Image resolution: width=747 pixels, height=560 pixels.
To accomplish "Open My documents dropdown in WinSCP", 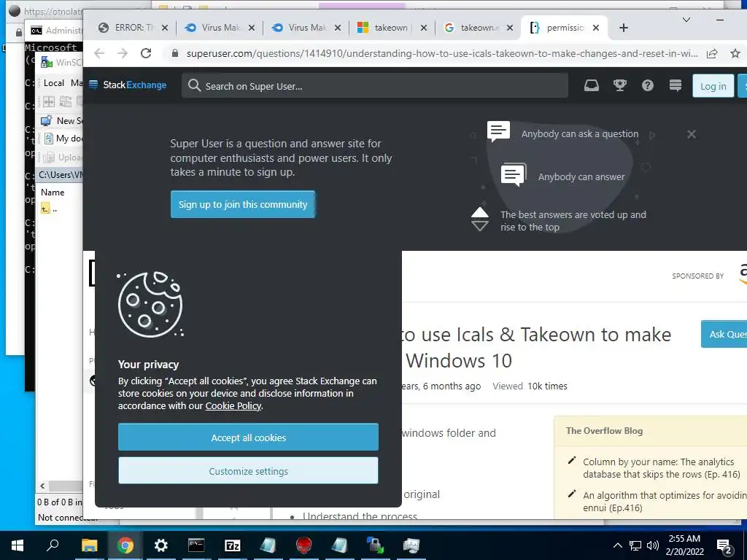I will (x=63, y=139).
